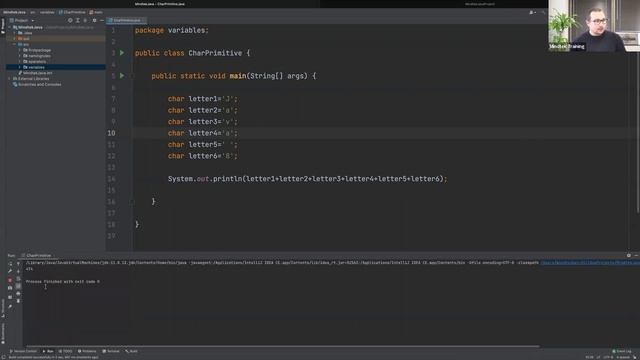The image size is (640, 360).
Task: Run the CharPrimitive class from gutter arrow
Action: click(122, 53)
